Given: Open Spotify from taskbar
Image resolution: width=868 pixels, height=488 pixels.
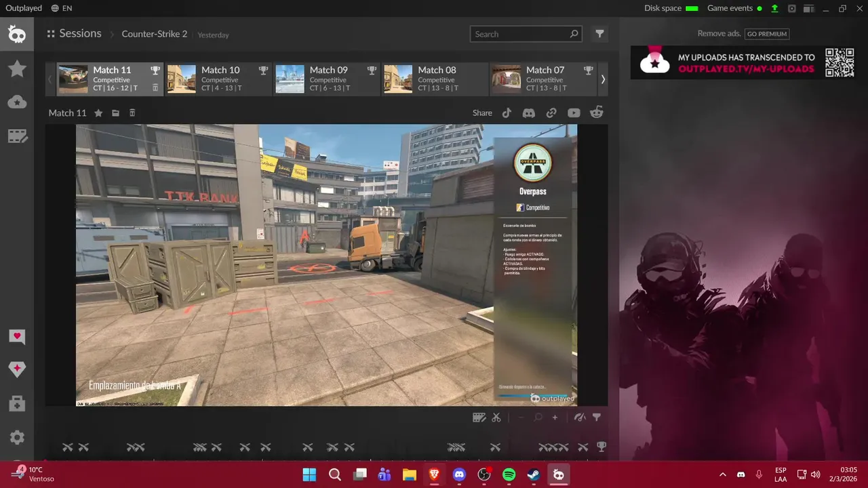Looking at the screenshot, I should pyautogui.click(x=509, y=474).
